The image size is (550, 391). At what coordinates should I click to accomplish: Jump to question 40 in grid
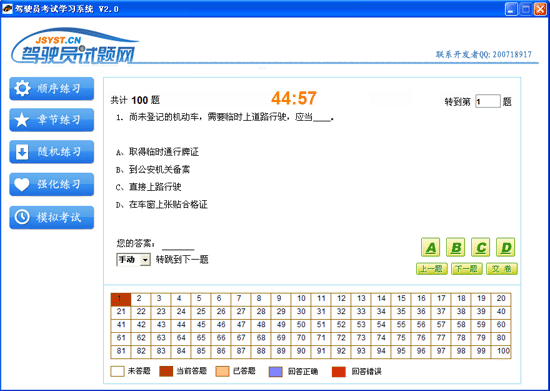pyautogui.click(x=501, y=312)
